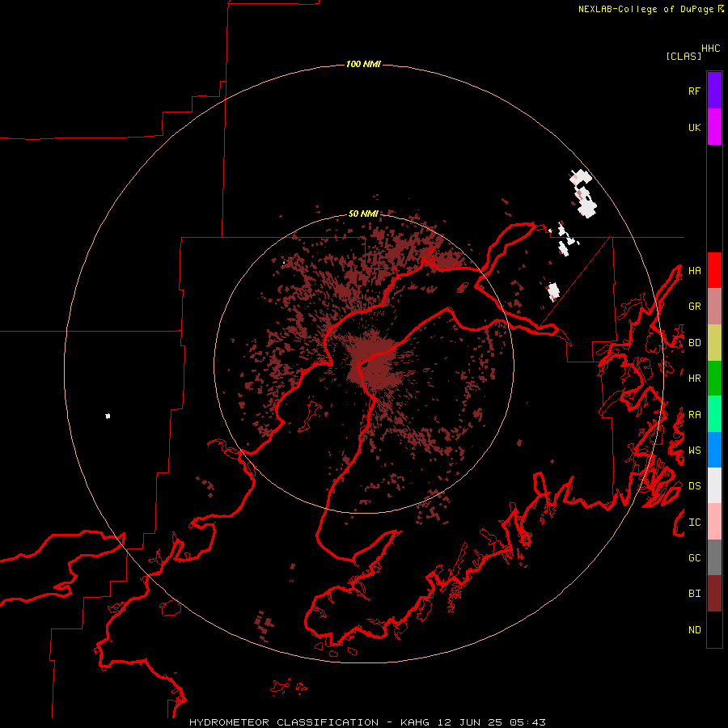The height and width of the screenshot is (728, 728).
Task: Click the ND black legend swatch
Action: coord(714,629)
